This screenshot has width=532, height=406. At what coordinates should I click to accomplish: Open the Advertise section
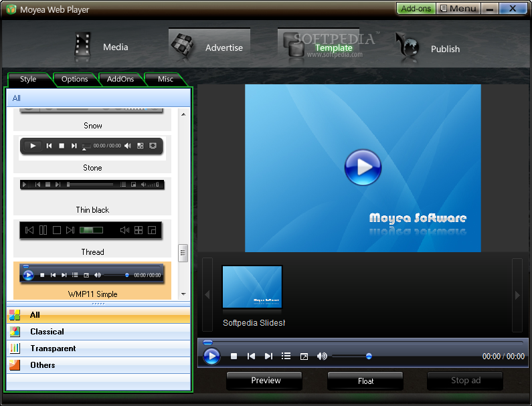click(209, 47)
